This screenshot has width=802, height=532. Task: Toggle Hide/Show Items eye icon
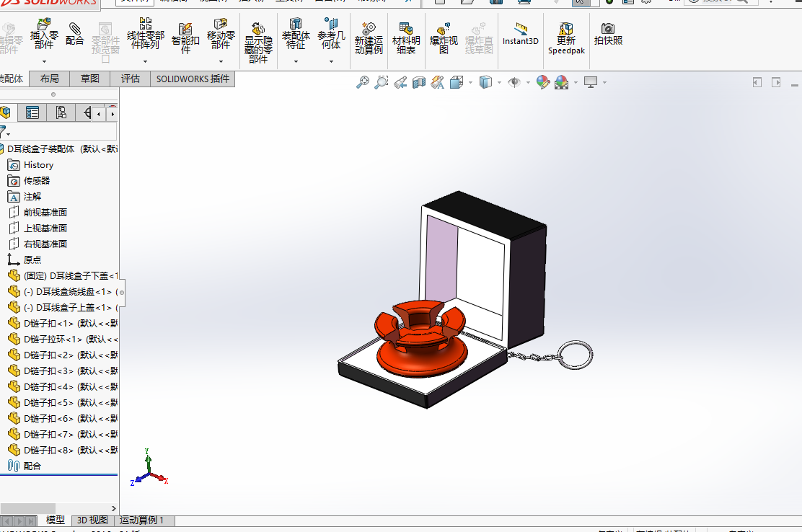point(514,81)
